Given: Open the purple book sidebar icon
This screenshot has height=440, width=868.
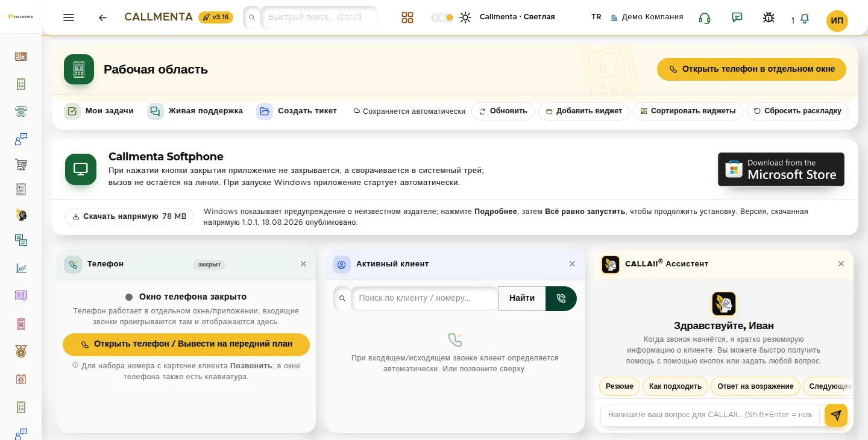Looking at the screenshot, I should [x=21, y=295].
